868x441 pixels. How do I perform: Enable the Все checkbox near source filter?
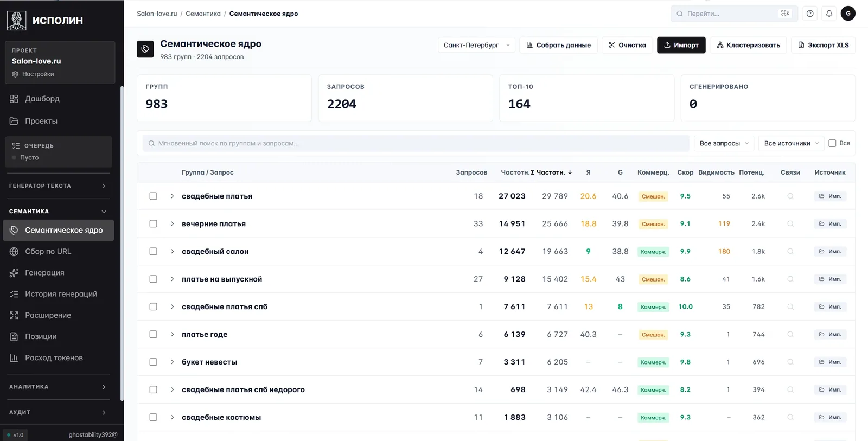pos(832,143)
